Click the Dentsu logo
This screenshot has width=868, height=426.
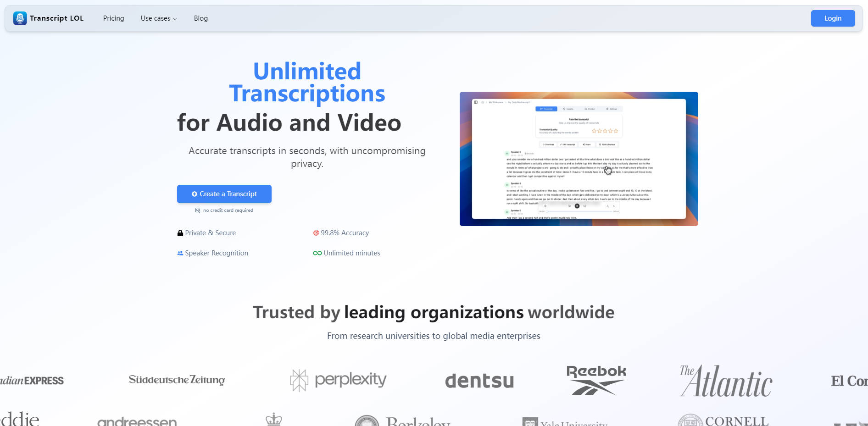coord(479,381)
